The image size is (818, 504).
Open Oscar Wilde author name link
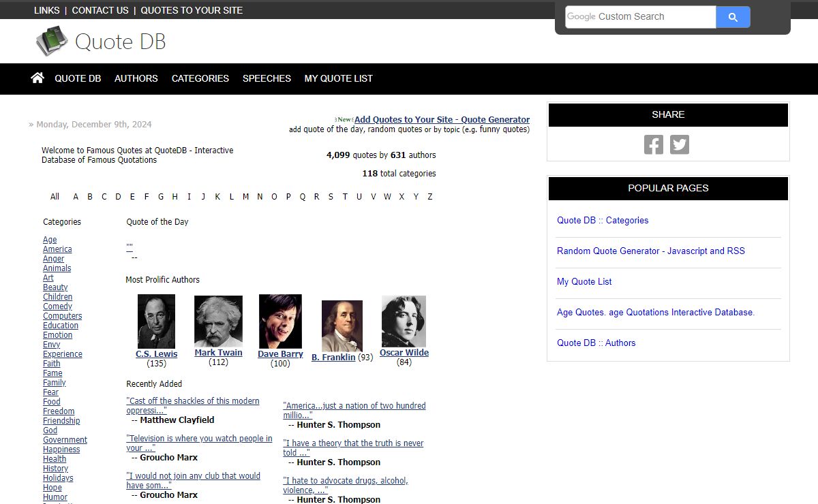click(x=404, y=353)
